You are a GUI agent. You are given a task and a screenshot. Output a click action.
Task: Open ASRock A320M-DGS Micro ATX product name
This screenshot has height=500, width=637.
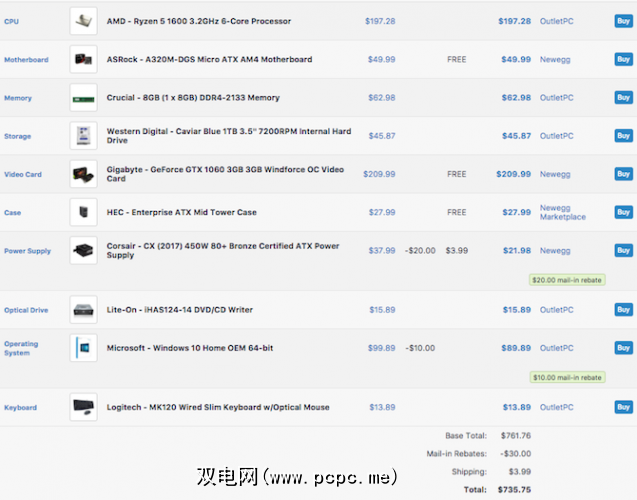point(209,59)
